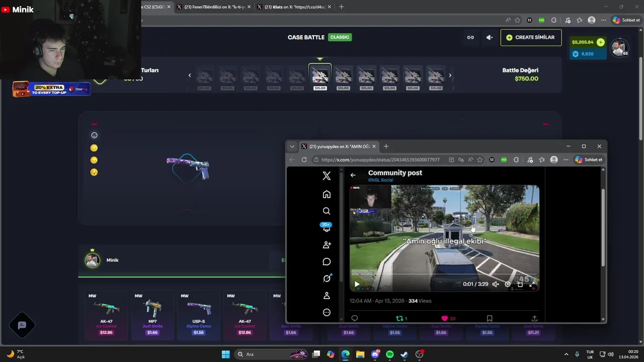
Task: Open the tab search dropdown in X window
Action: (292, 146)
